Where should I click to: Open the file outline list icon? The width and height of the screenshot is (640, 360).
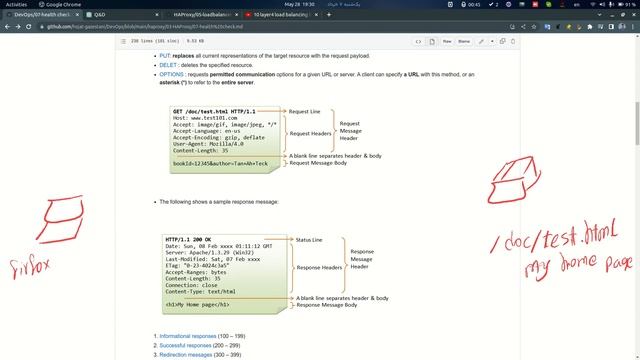pos(123,41)
